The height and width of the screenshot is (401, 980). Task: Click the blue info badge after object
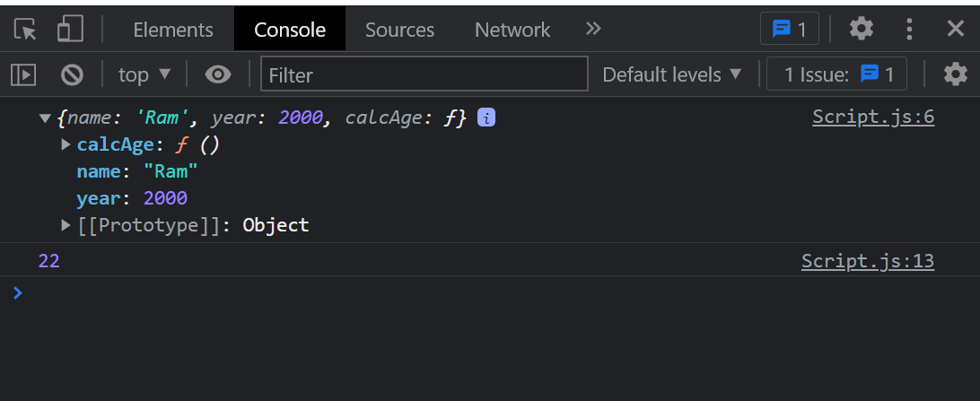click(486, 117)
